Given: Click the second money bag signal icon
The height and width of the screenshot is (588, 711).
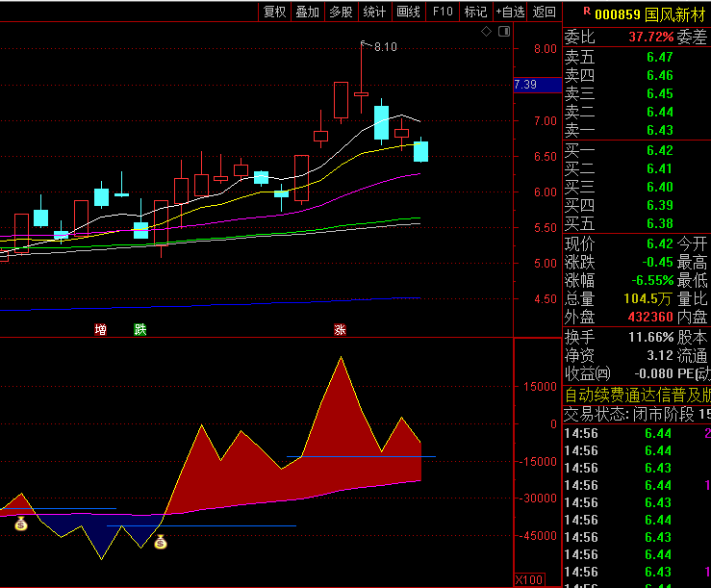Looking at the screenshot, I should (x=161, y=542).
